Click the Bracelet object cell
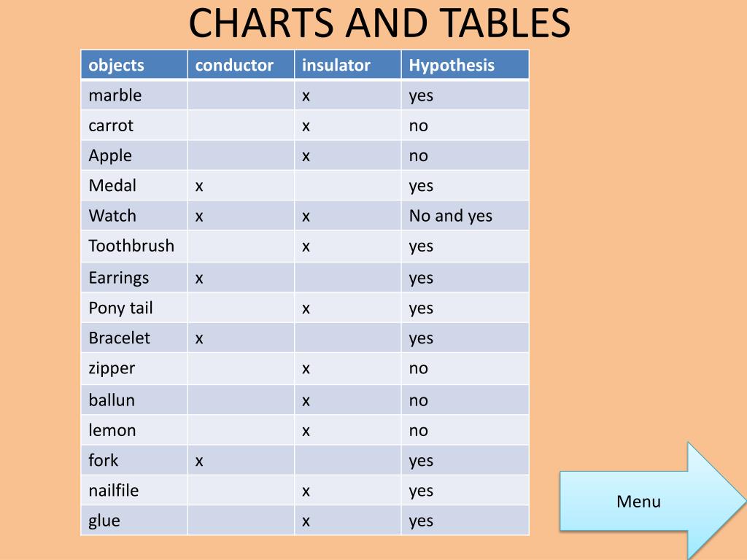 point(134,338)
